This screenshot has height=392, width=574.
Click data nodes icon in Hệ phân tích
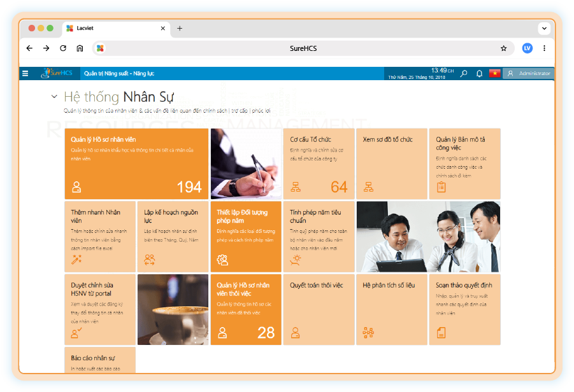point(368,333)
